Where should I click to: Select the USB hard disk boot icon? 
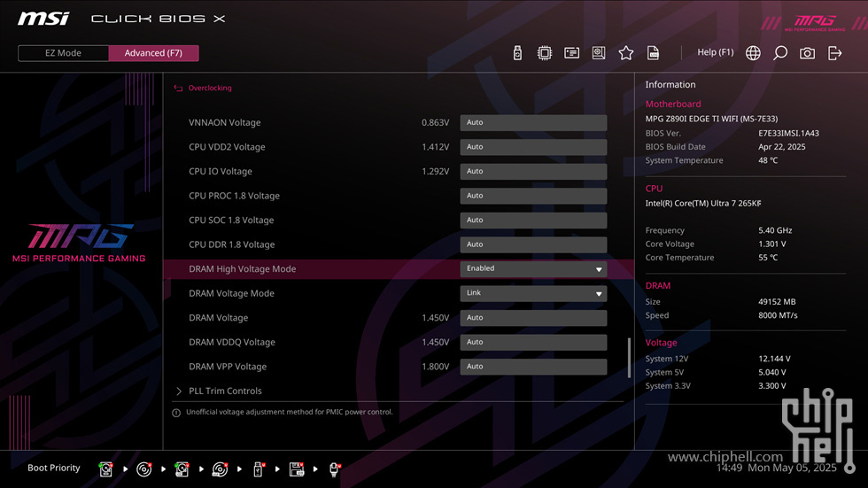point(182,469)
